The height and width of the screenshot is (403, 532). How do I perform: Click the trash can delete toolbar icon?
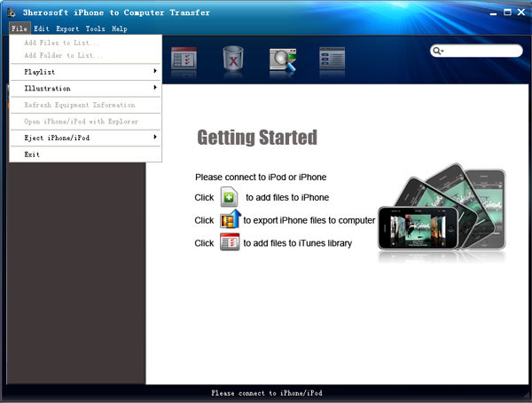click(233, 58)
